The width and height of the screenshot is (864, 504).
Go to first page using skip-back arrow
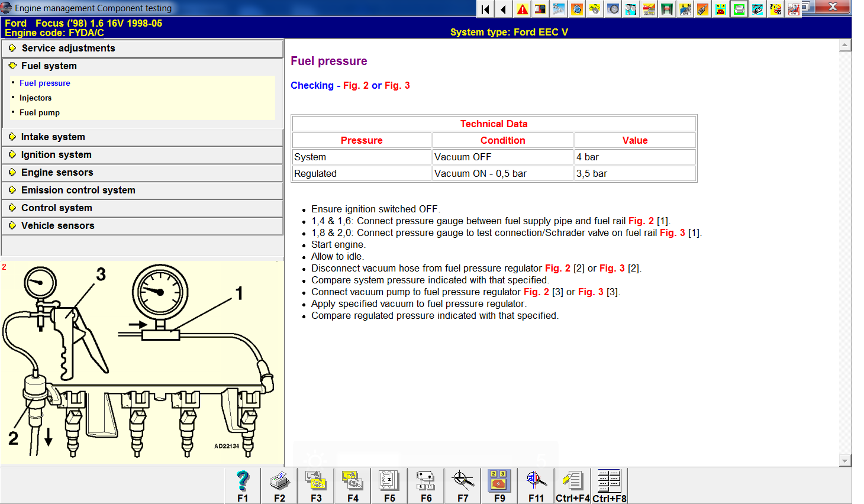485,9
